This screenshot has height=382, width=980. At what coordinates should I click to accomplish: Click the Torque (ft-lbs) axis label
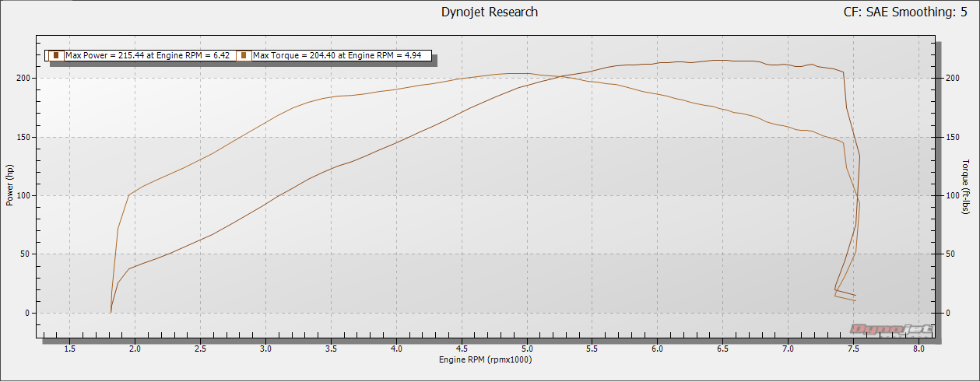coord(966,187)
